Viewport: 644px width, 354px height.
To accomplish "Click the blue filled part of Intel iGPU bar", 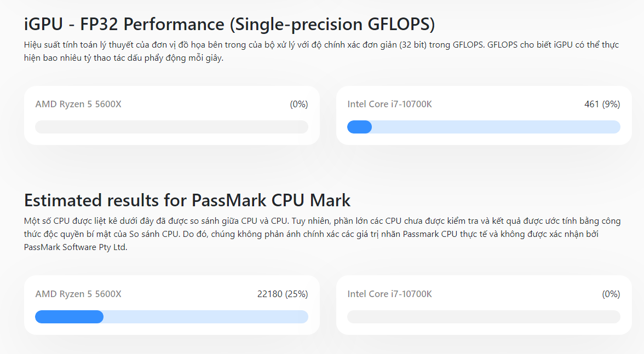I will 359,127.
